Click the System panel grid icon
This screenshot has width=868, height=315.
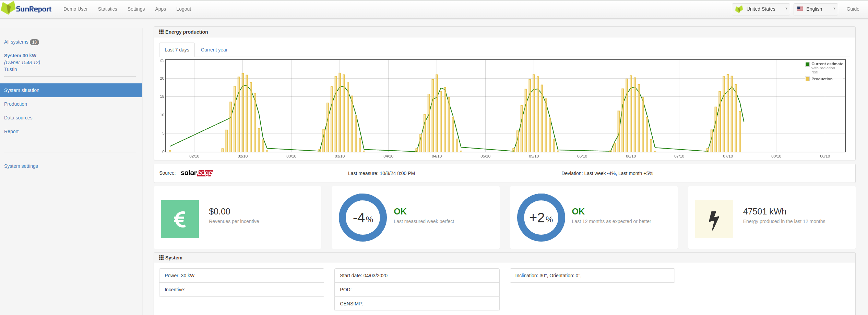point(161,258)
